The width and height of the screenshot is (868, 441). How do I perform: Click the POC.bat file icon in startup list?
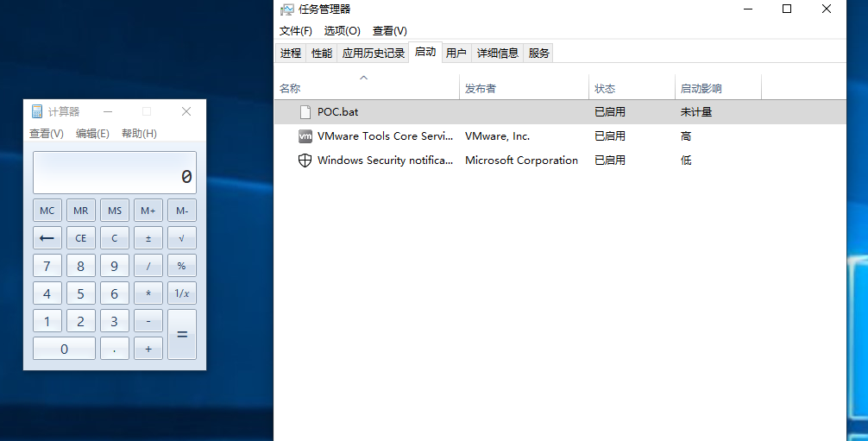tap(305, 112)
